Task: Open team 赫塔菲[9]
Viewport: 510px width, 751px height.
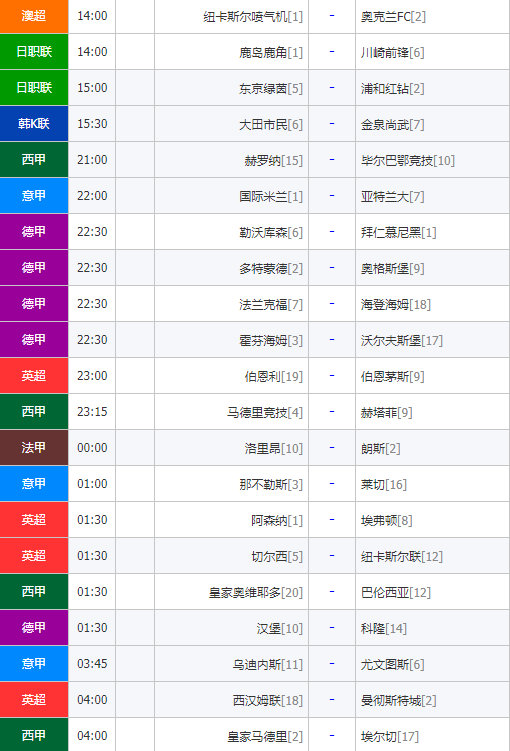Action: (x=386, y=412)
